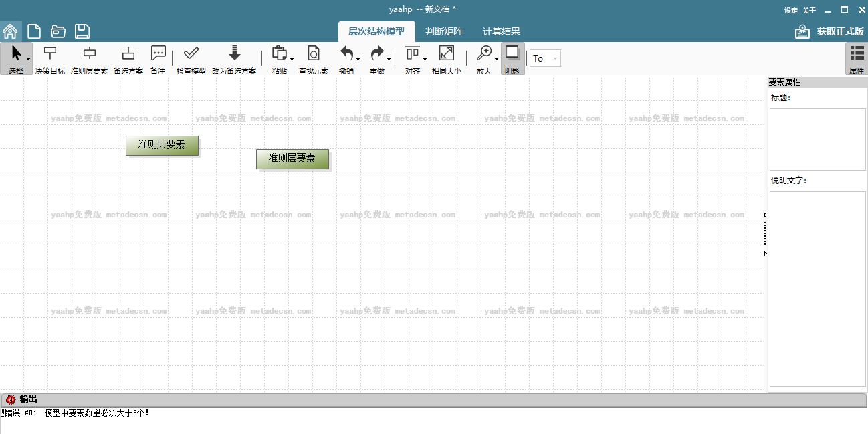The width and height of the screenshot is (868, 434).
Task: Switch to the 计算结果 tab
Action: pyautogui.click(x=502, y=31)
